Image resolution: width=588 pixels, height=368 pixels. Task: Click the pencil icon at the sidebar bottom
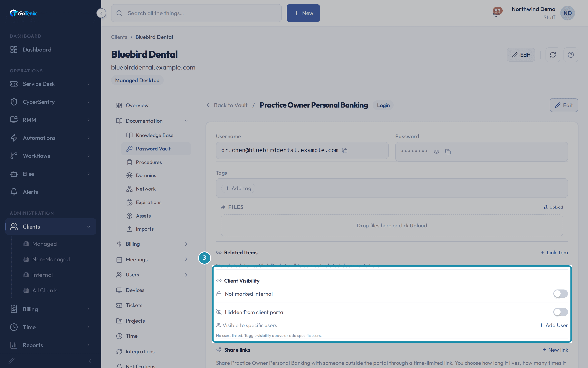[11, 360]
